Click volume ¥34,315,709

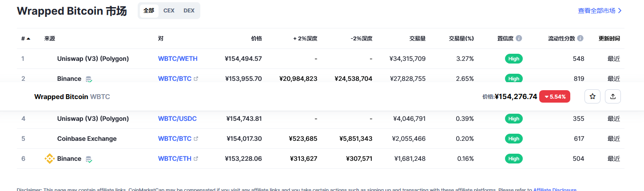click(407, 59)
